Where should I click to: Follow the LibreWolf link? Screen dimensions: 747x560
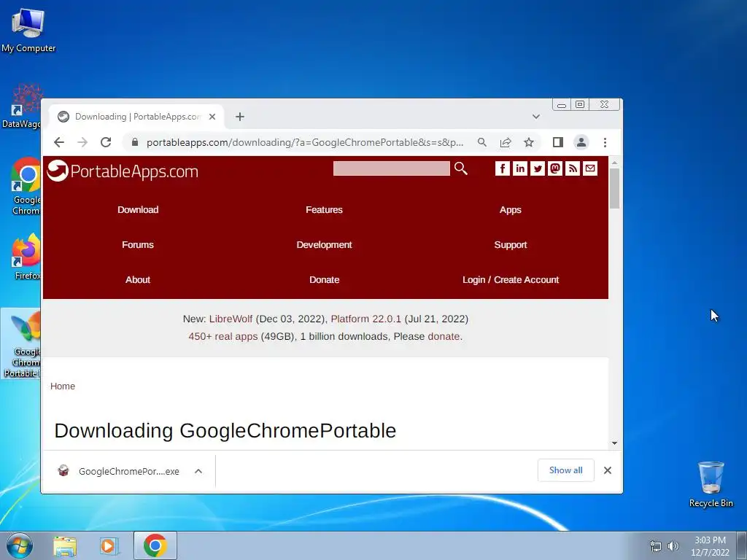[x=231, y=319]
